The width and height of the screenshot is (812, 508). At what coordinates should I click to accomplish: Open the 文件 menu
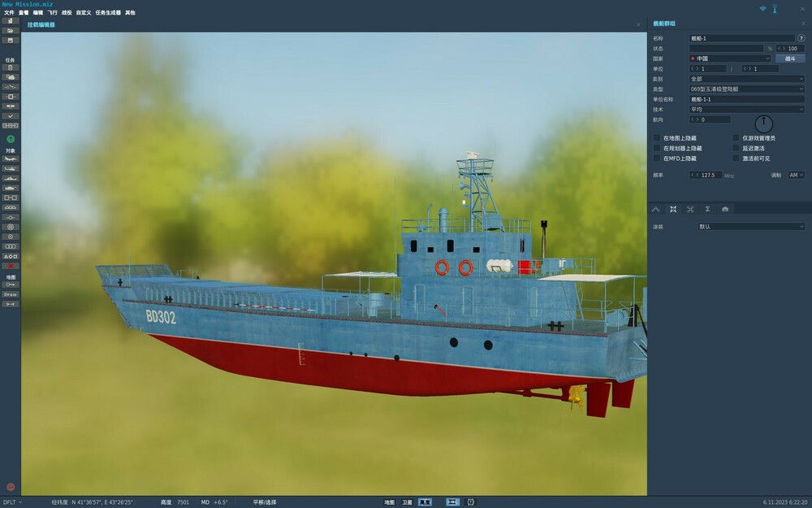(x=9, y=12)
